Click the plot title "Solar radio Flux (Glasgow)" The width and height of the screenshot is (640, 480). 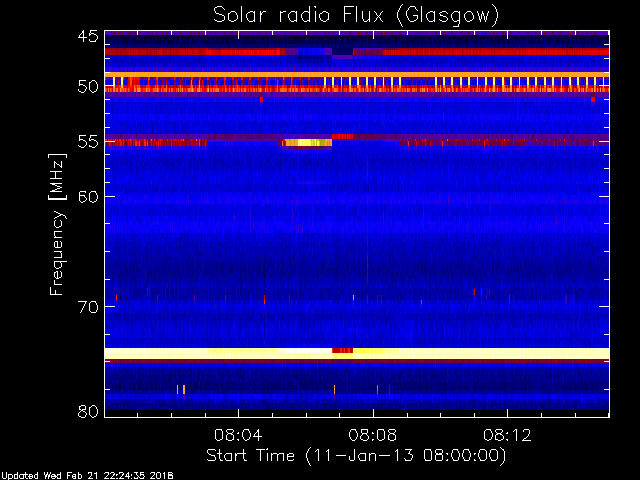coord(356,16)
